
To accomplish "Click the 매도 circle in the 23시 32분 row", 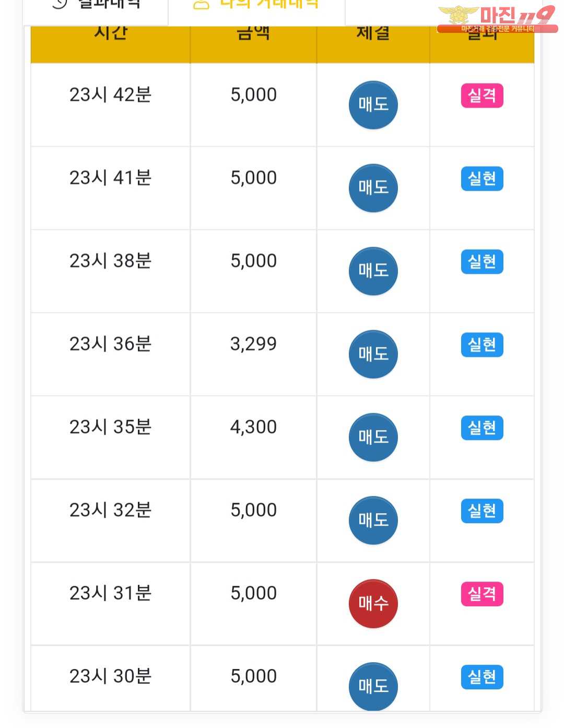I will [x=373, y=521].
